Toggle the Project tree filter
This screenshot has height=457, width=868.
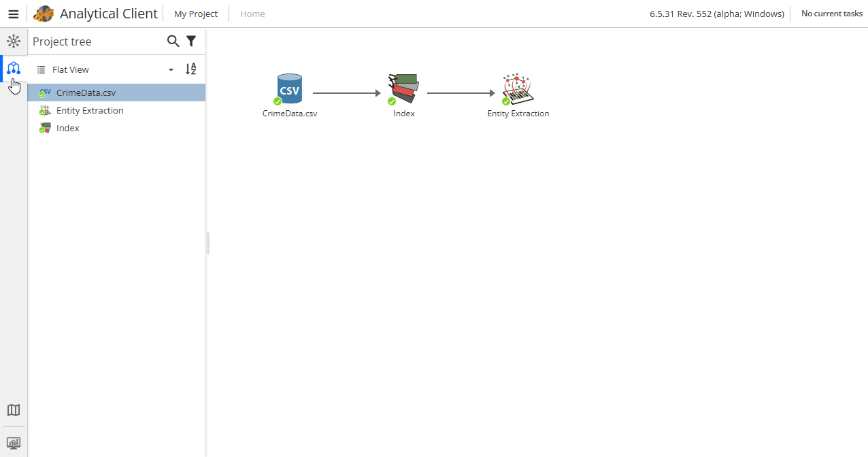point(191,41)
